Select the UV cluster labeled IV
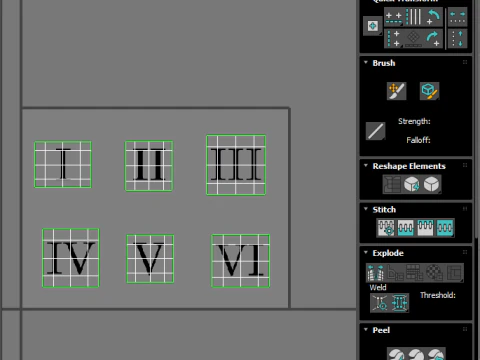The height and width of the screenshot is (360, 480). 71,258
